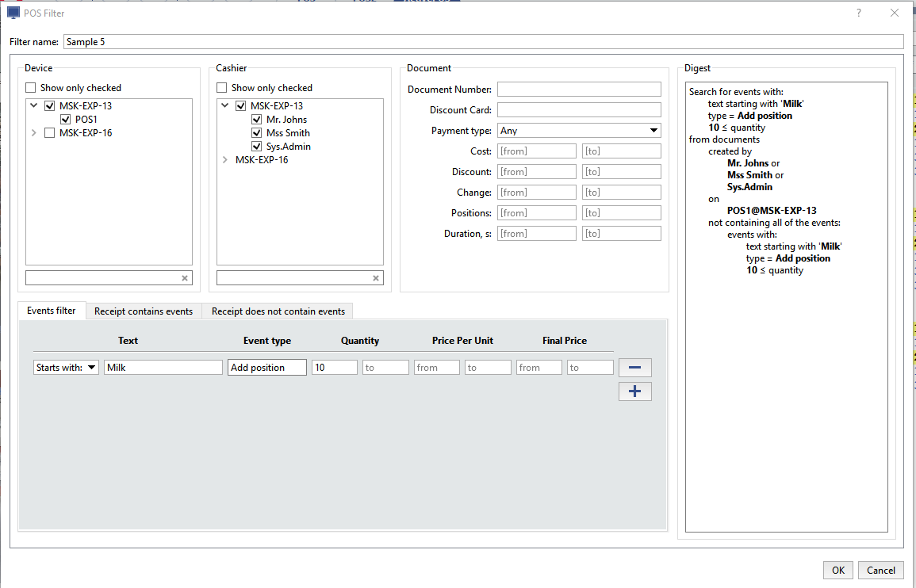Clear the Device search box with X
The height and width of the screenshot is (588, 916).
click(185, 278)
